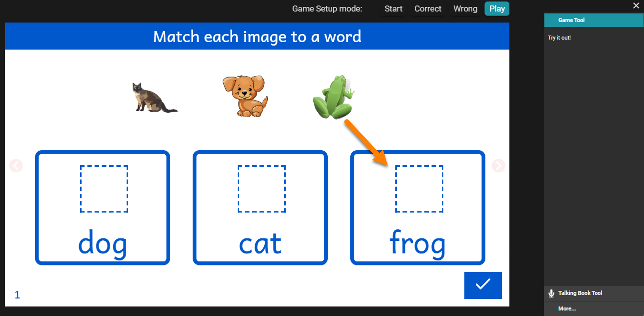Switch Game Setup mode to Start
The image size is (644, 316).
[x=393, y=9]
